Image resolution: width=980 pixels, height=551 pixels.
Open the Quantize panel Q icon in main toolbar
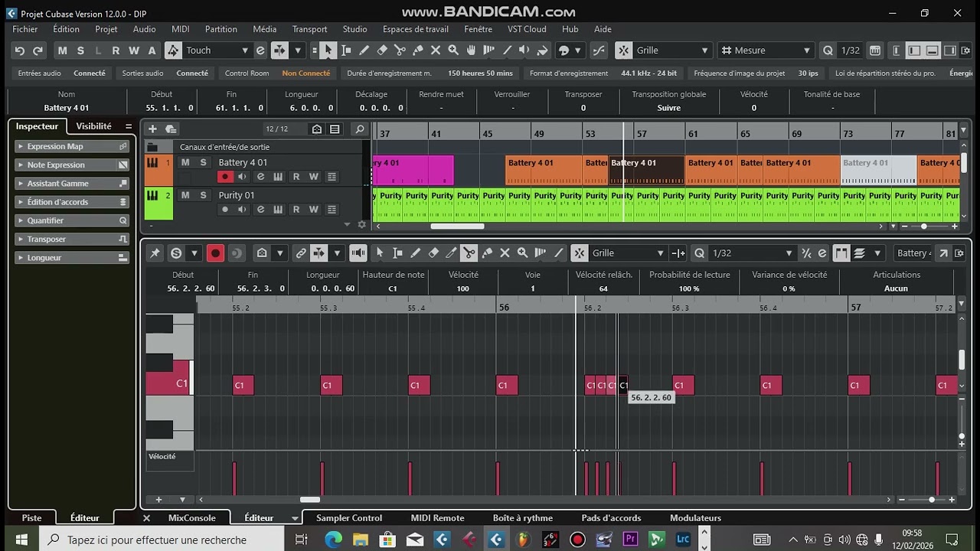[828, 51]
